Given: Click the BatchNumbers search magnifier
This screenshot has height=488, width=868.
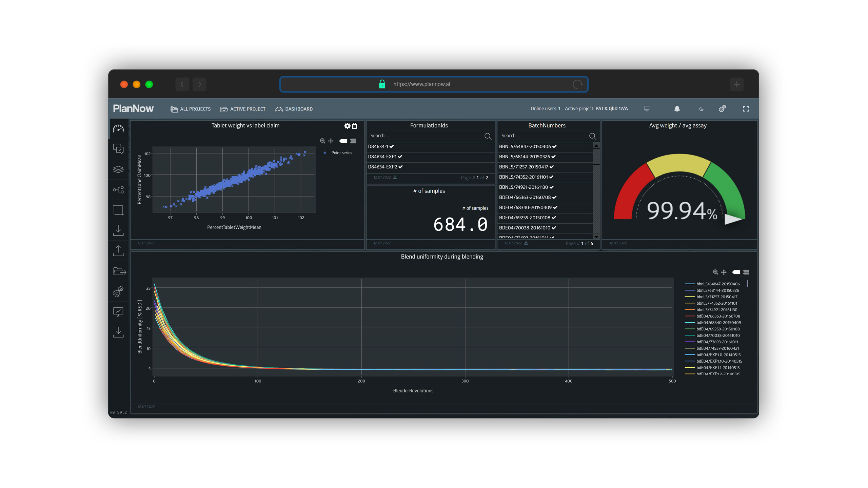Looking at the screenshot, I should [x=592, y=136].
